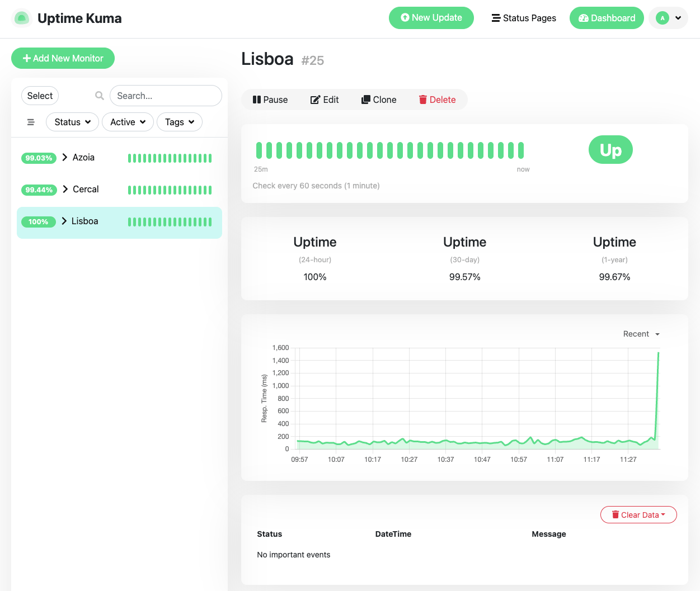Viewport: 700px width, 591px height.
Task: Clone the Lisboa monitor
Action: pos(379,100)
